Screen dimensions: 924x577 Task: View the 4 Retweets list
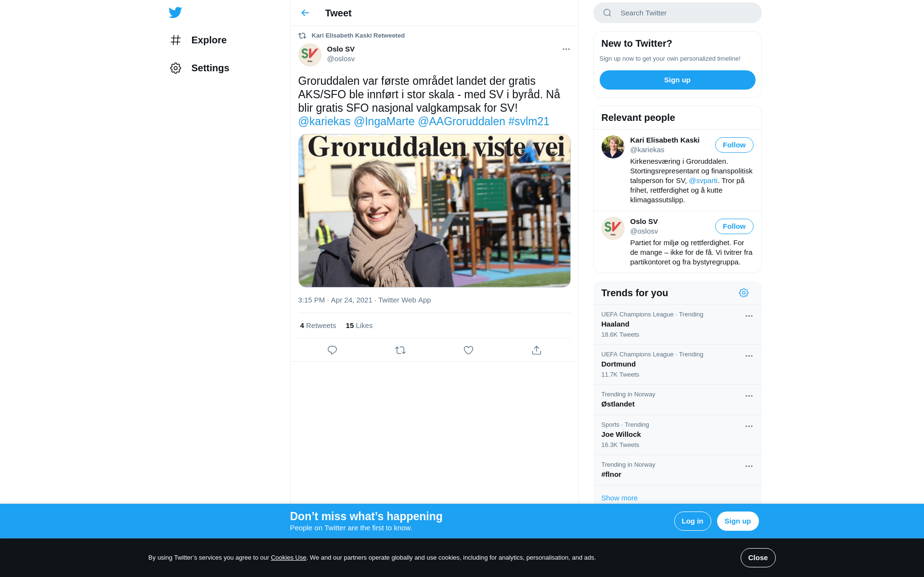click(318, 326)
